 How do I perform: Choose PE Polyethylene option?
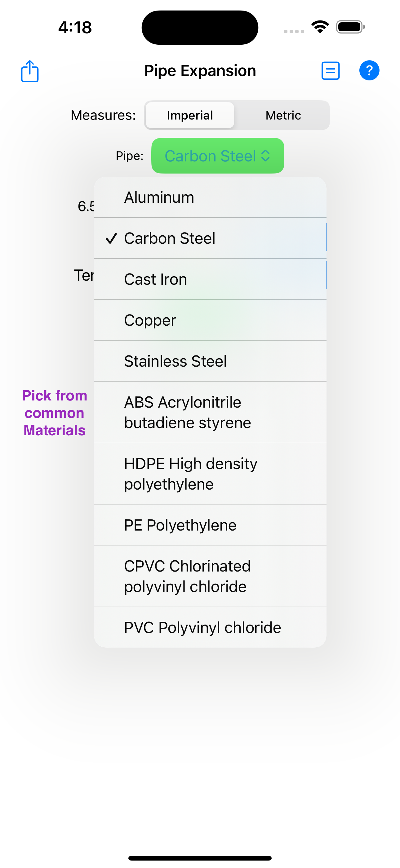point(210,525)
